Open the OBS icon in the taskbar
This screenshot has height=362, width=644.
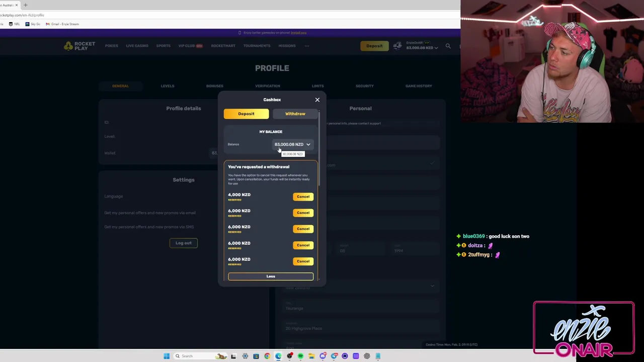point(289,356)
